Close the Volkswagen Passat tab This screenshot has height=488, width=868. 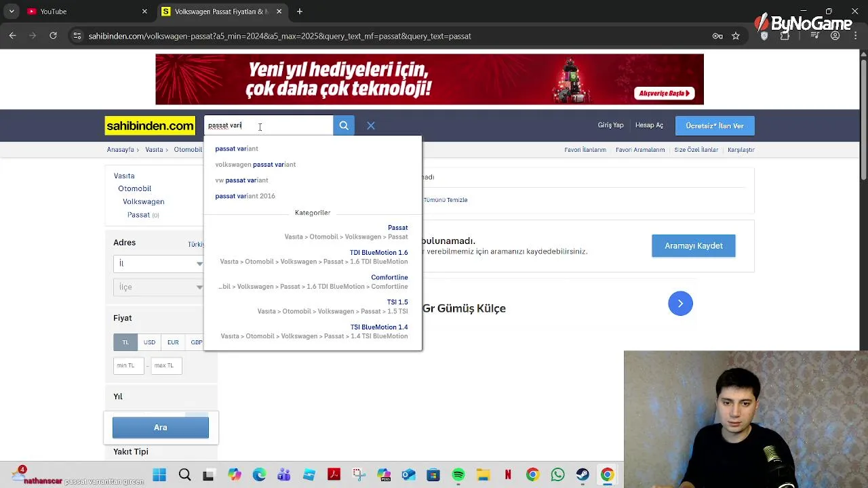[279, 12]
